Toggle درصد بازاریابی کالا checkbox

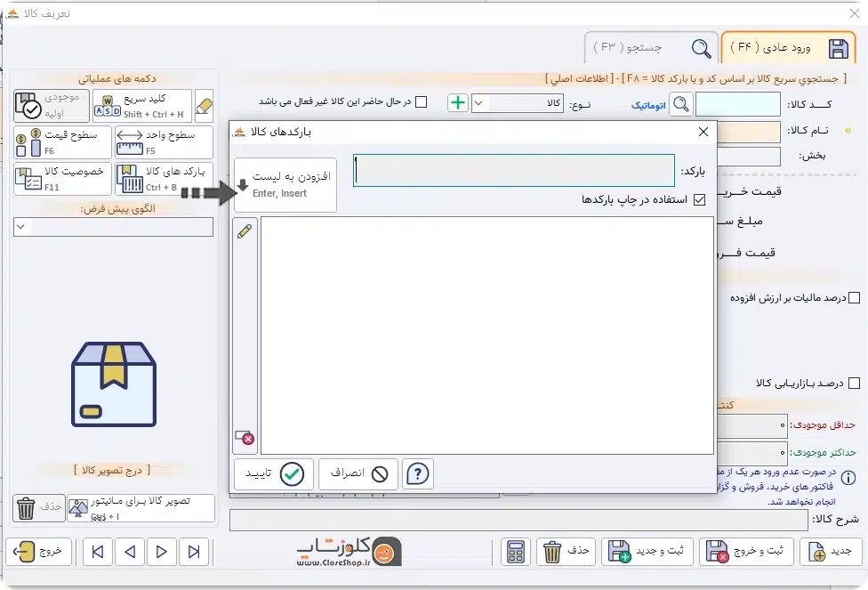point(854,384)
